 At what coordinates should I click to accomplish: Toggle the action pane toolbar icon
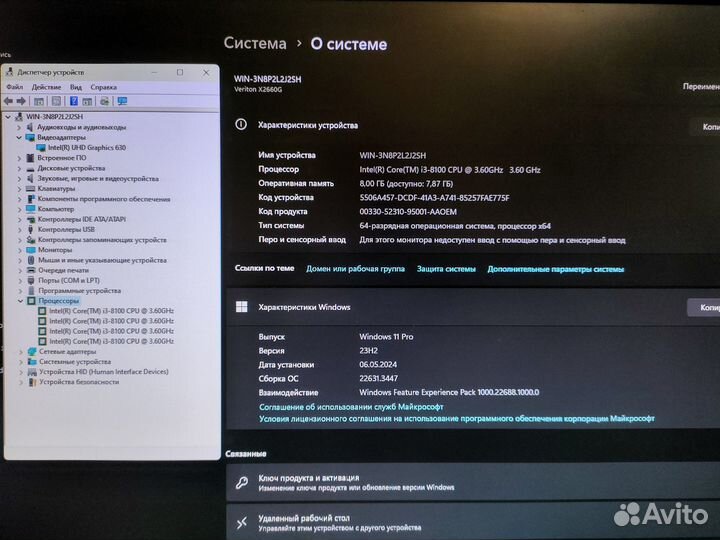(87, 101)
